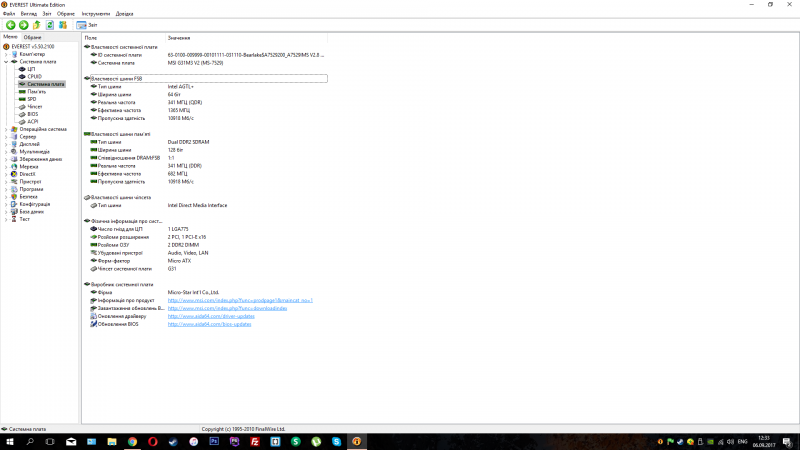800x450 pixels.
Task: Open the aida64.com driver-updates link
Action: point(211,316)
